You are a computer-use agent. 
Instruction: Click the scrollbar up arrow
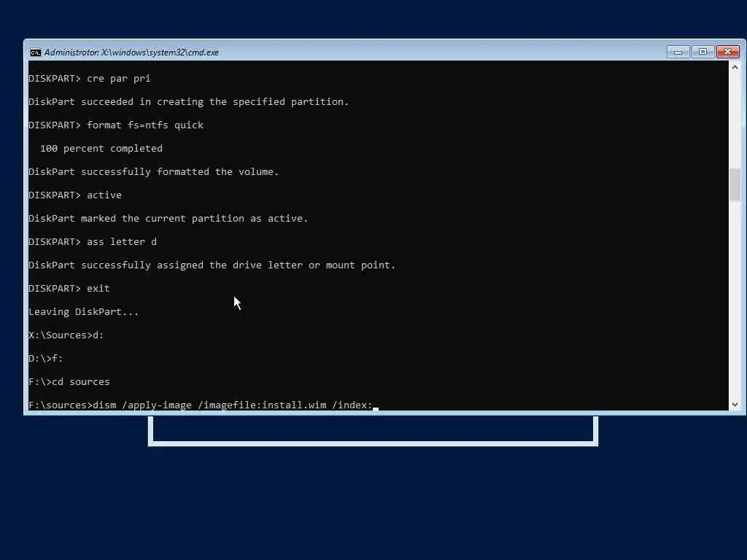(735, 68)
